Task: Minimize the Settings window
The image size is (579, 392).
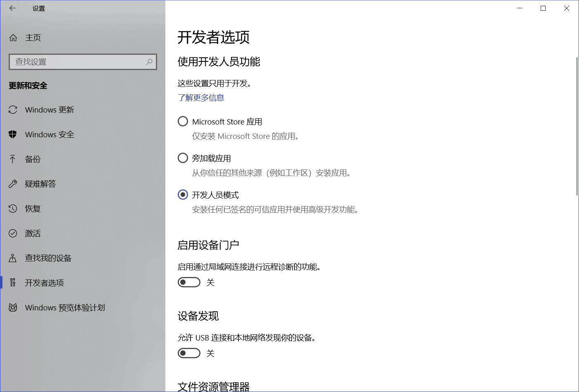Action: [x=520, y=8]
